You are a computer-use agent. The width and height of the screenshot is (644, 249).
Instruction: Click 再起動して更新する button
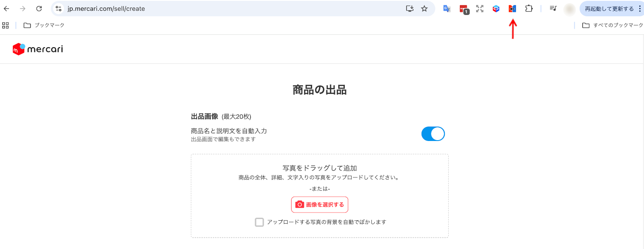pyautogui.click(x=609, y=9)
